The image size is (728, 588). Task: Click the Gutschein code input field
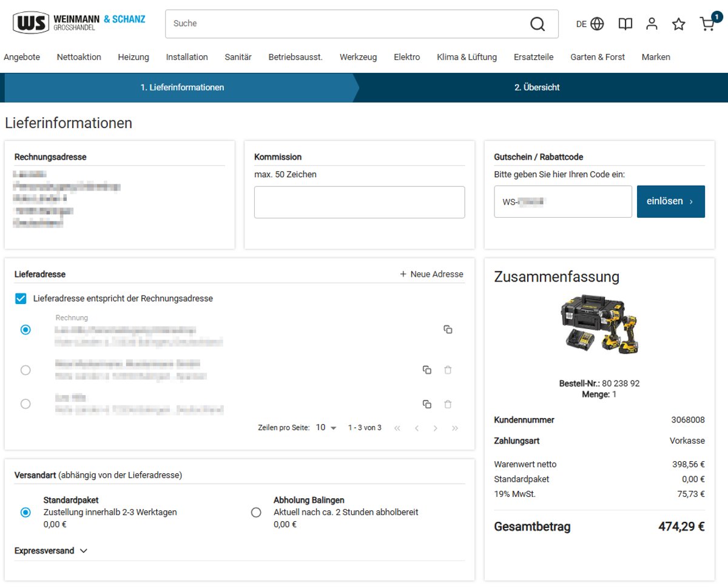coord(563,201)
